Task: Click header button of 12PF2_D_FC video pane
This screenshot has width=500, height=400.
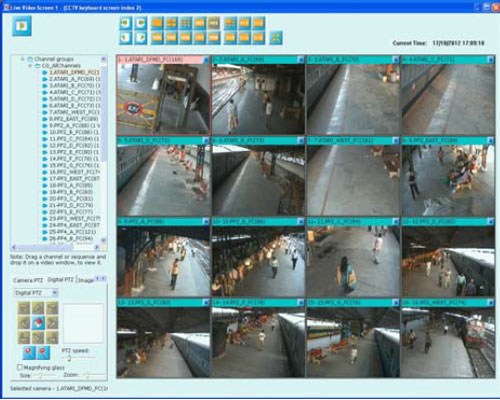Action: (x=491, y=221)
